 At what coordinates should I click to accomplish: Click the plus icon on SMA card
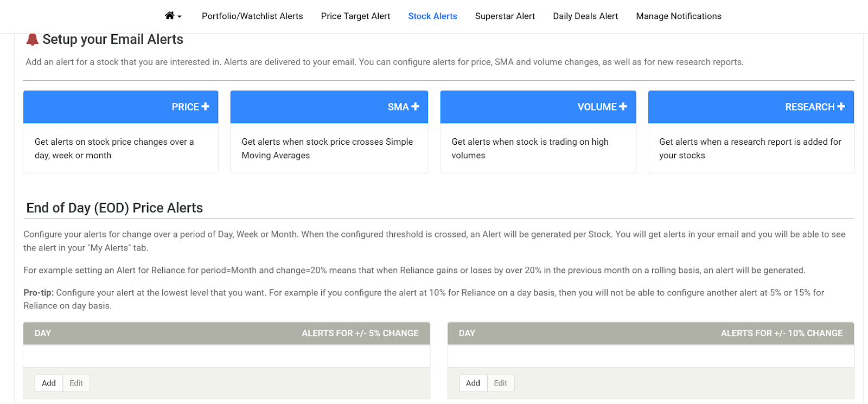pos(415,107)
